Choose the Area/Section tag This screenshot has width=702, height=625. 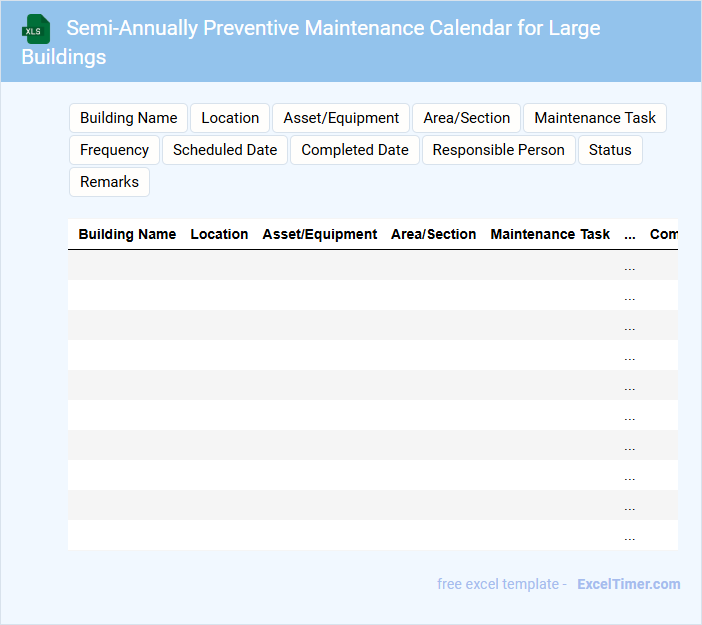(466, 118)
